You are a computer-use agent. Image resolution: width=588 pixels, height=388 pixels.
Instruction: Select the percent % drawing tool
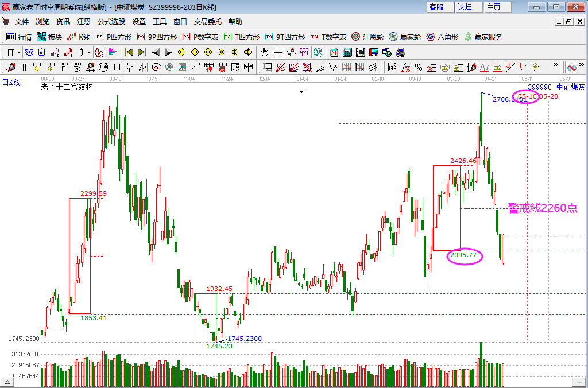pyautogui.click(x=419, y=68)
